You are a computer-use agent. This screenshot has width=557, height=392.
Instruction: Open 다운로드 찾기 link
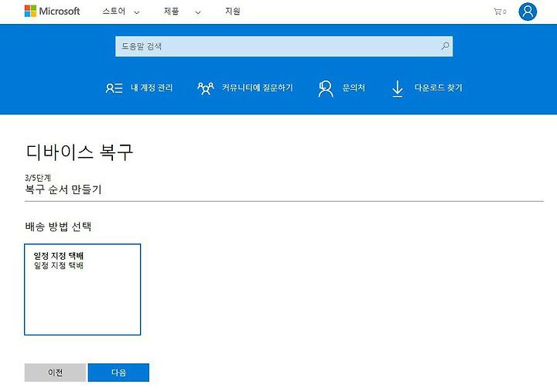coord(439,87)
